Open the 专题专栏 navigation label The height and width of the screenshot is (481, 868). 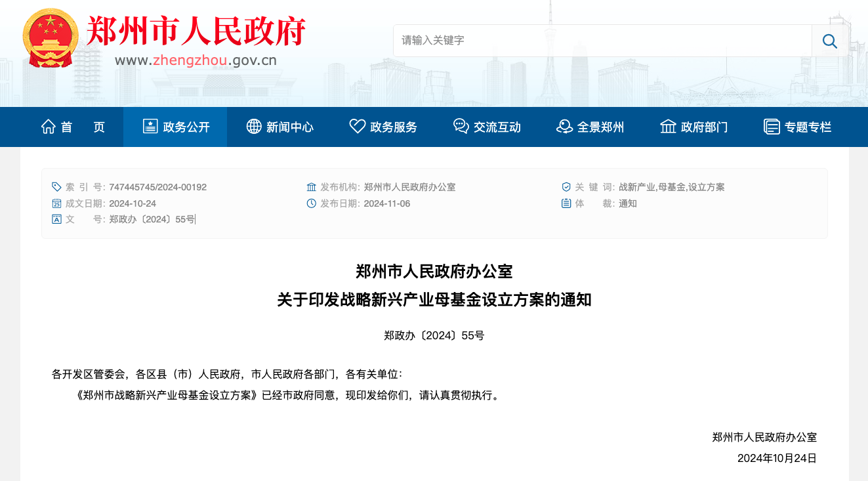(x=808, y=127)
